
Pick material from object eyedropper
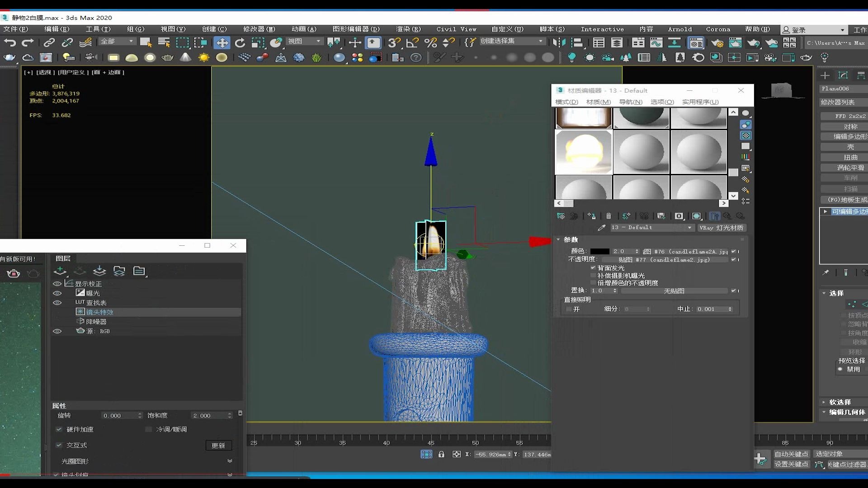pyautogui.click(x=601, y=228)
